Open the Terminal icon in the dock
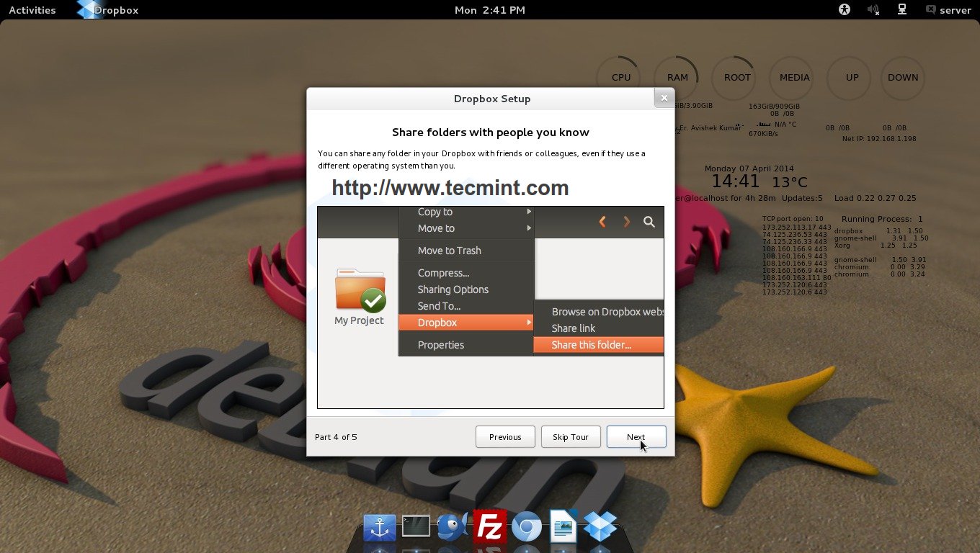 pos(416,526)
